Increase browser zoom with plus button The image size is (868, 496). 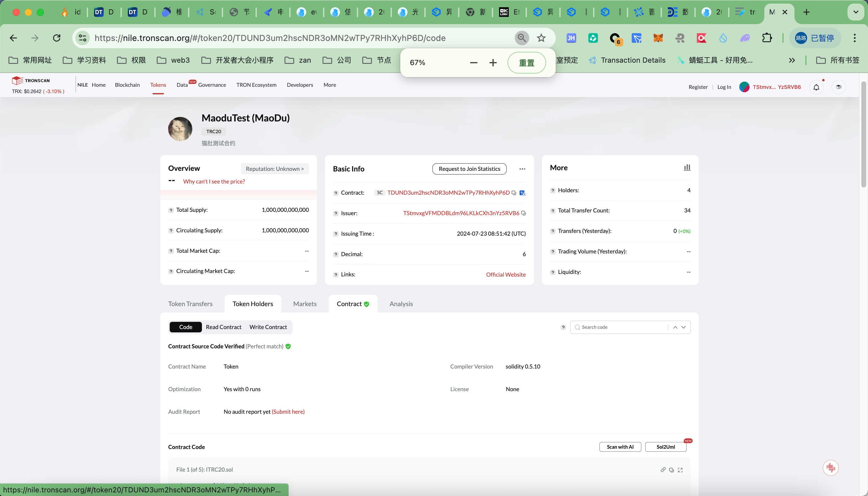point(493,63)
